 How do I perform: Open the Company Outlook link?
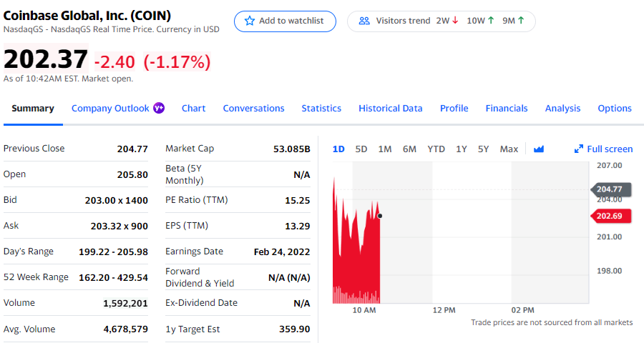110,109
